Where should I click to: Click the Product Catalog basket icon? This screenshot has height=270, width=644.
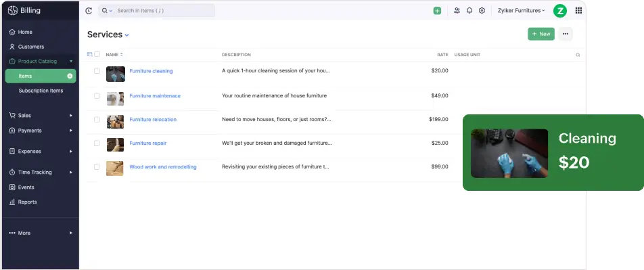(12, 61)
